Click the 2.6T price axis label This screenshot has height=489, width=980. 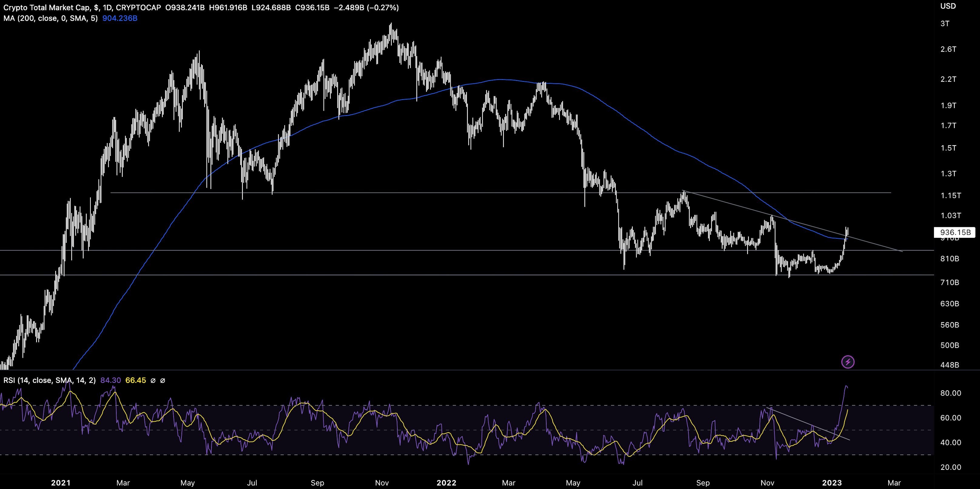pyautogui.click(x=948, y=49)
